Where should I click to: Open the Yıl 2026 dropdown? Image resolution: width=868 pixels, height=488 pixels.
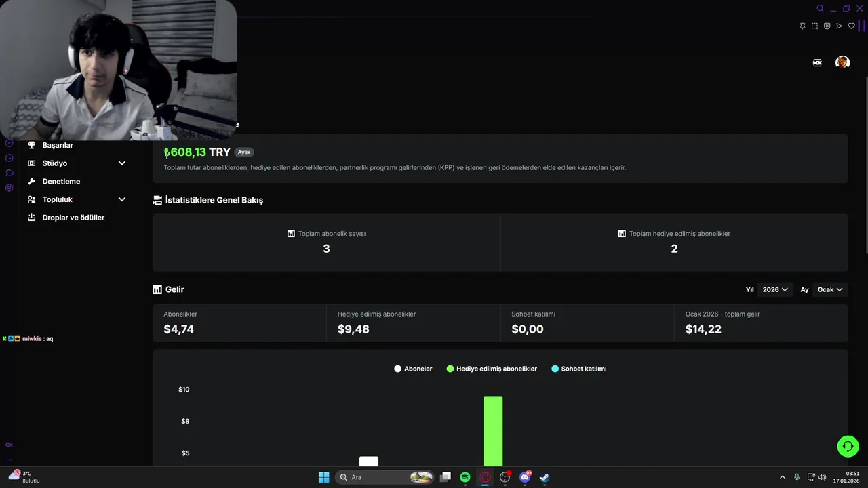point(775,289)
